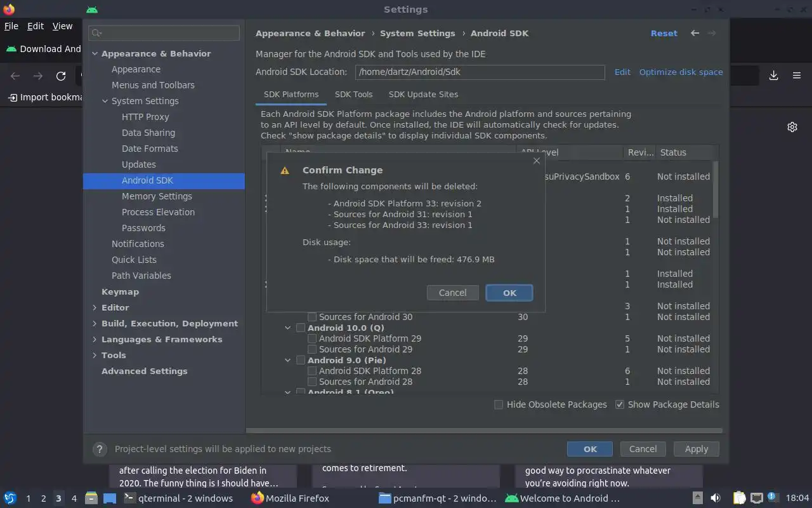
Task: Collapse Android 9.0 (Pie) group chevron
Action: pos(287,360)
